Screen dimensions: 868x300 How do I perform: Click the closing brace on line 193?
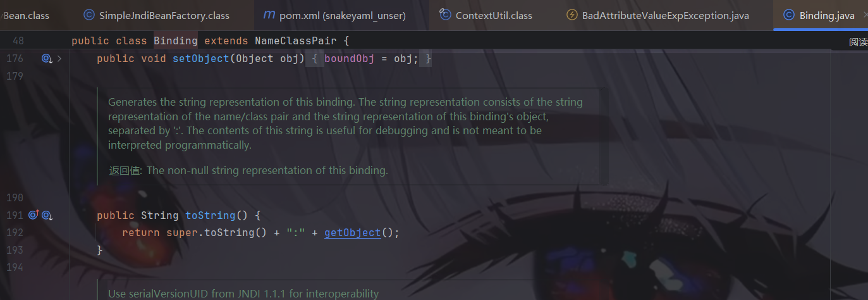click(x=100, y=251)
